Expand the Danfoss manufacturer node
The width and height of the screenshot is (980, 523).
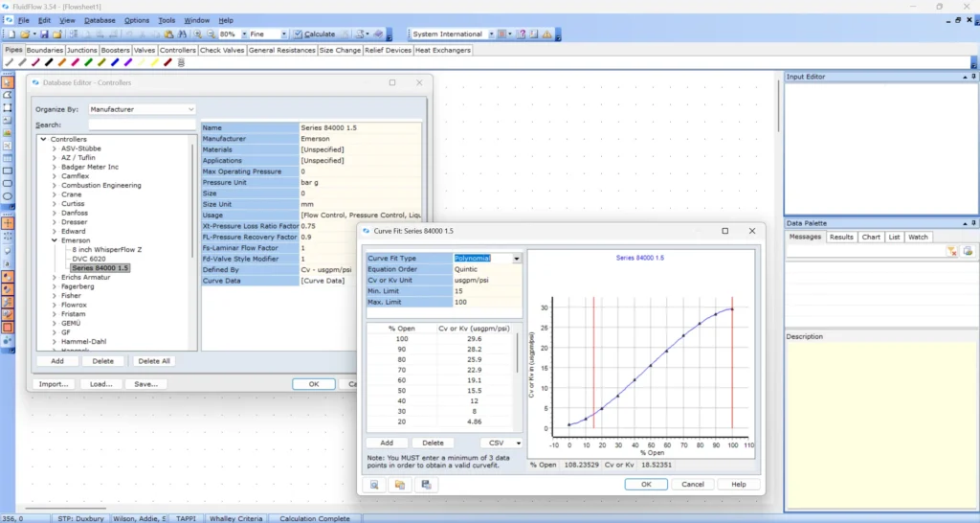click(55, 213)
